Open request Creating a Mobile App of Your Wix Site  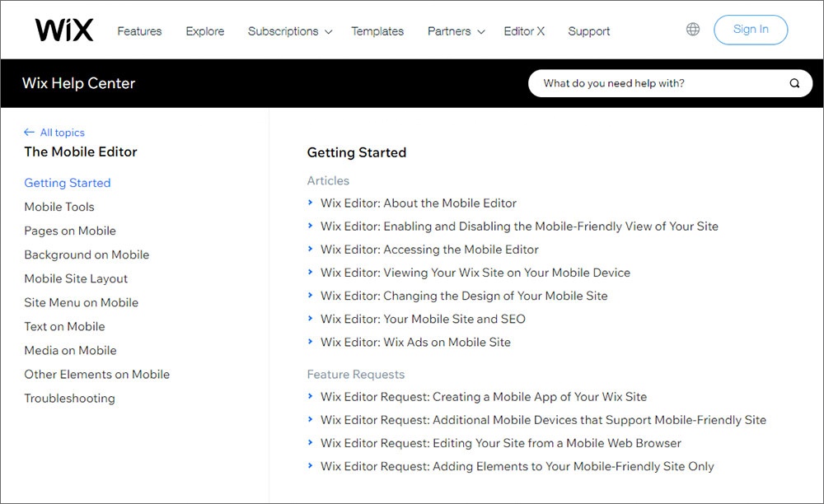[x=484, y=397]
